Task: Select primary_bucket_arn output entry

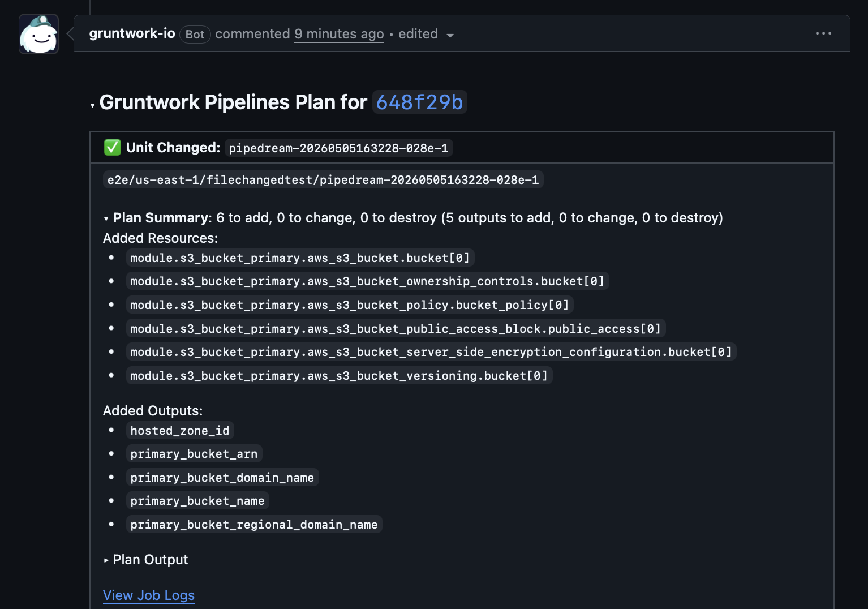Action: (194, 454)
